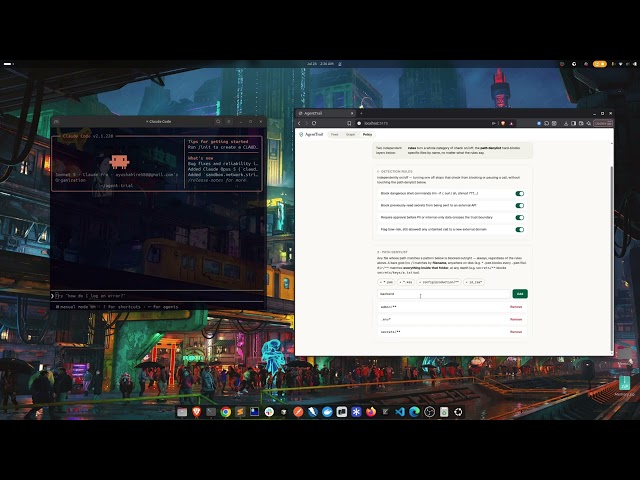Focus the denylist pattern input field
Viewport: 640px width, 480px height.
(x=444, y=294)
